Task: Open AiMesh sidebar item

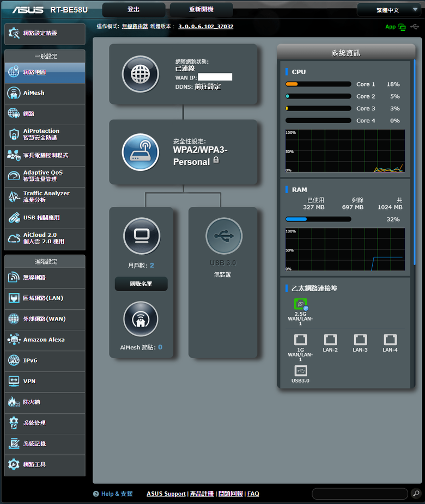Action: coord(45,93)
